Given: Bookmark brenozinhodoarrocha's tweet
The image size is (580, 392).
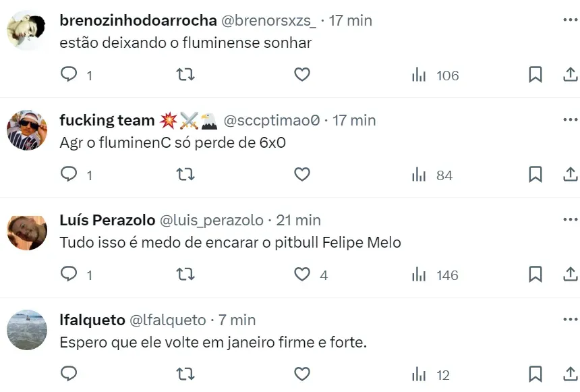Looking at the screenshot, I should [x=535, y=75].
